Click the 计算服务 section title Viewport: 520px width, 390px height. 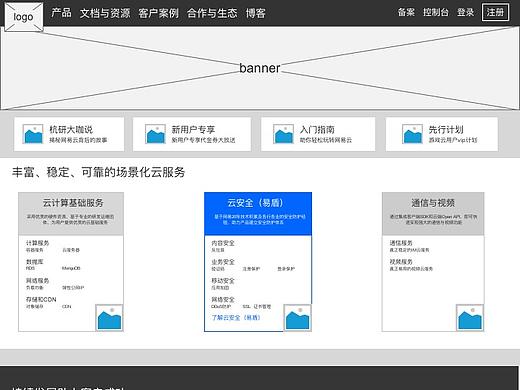(38, 243)
